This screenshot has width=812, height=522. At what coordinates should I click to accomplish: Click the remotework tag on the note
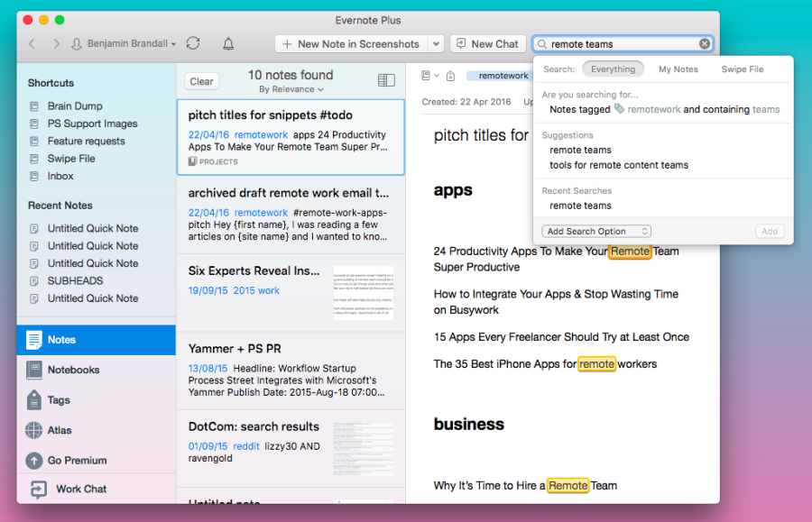(503, 76)
